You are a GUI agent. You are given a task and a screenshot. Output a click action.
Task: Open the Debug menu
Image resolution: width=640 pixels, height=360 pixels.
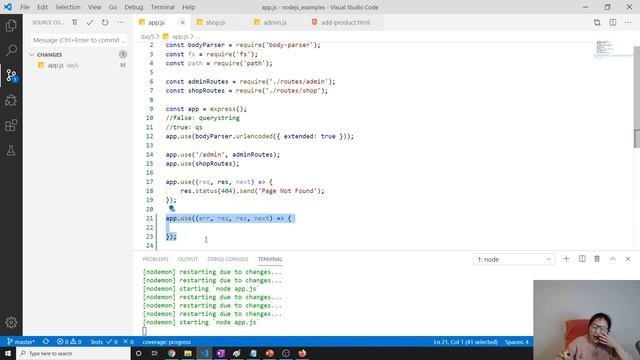(x=133, y=7)
